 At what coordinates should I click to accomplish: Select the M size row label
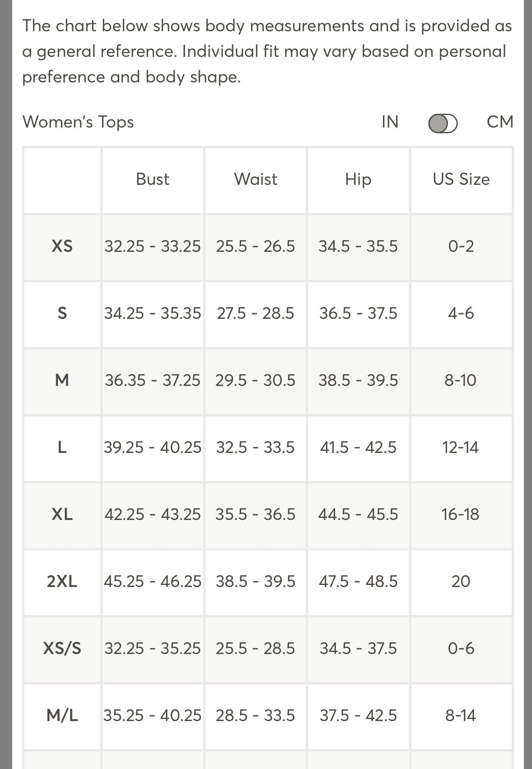[62, 380]
